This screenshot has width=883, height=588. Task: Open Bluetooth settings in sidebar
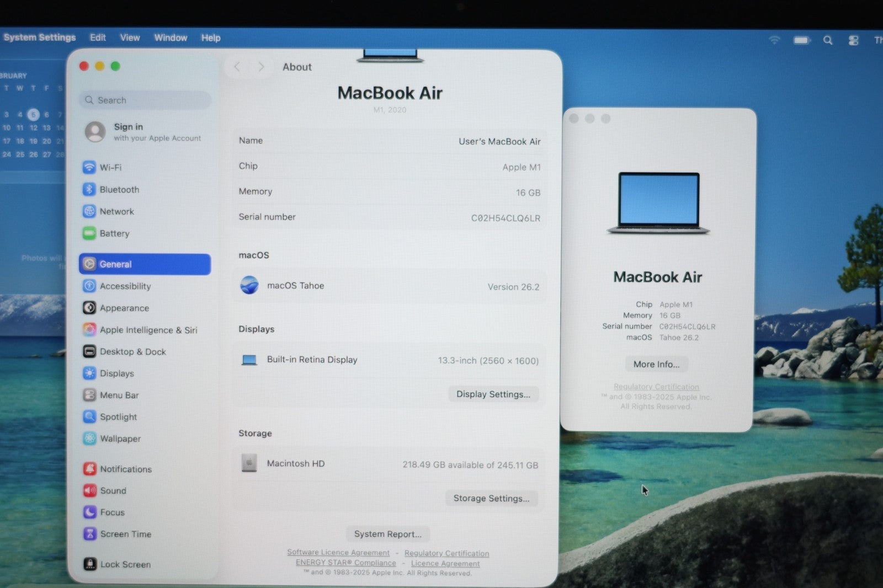pos(119,189)
